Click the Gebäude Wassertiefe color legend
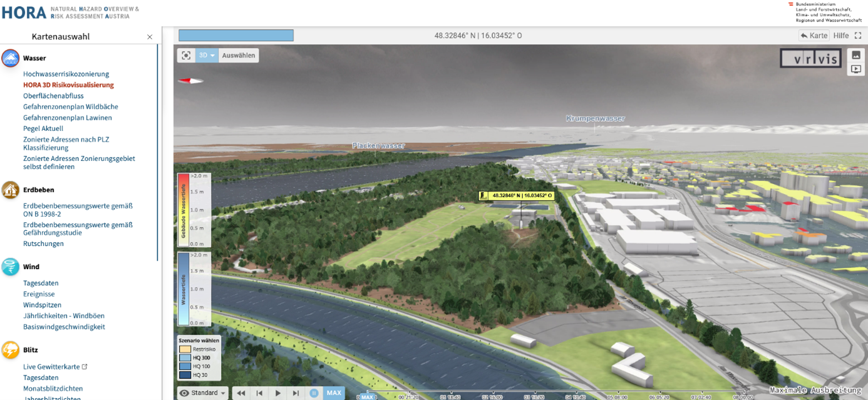868x400 pixels. pos(194,210)
